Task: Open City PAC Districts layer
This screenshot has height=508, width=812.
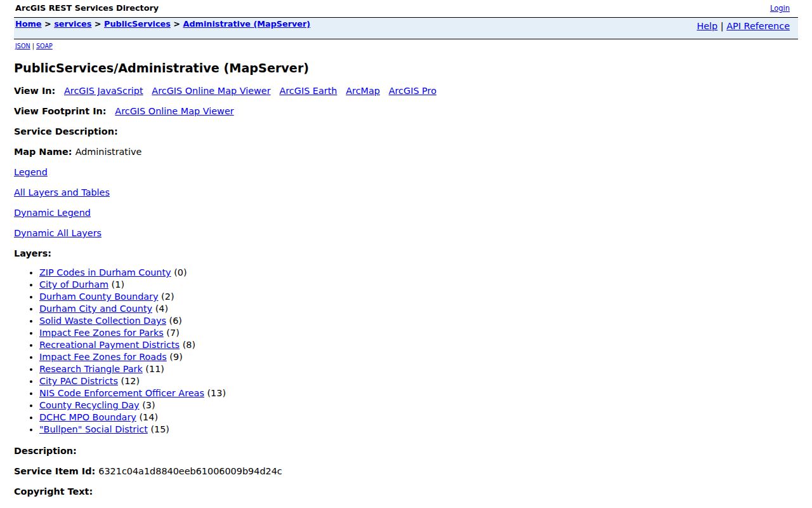Action: (79, 381)
